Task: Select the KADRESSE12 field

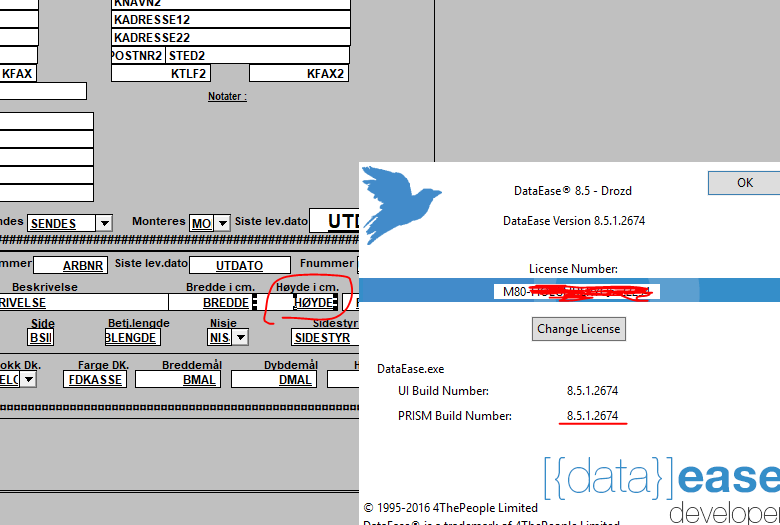Action: 231,19
